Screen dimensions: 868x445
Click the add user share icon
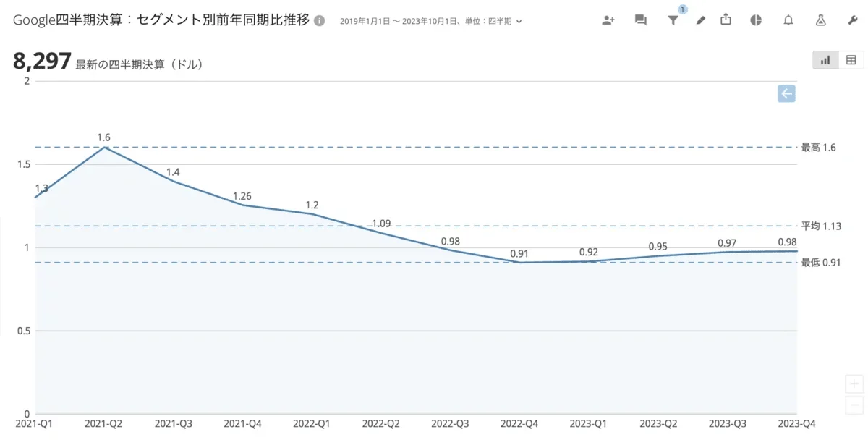[608, 20]
